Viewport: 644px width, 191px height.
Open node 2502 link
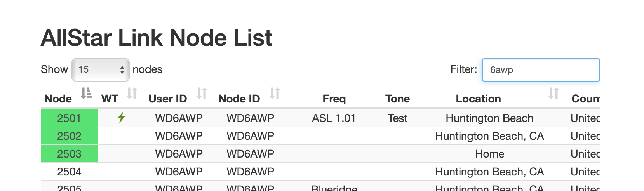tap(69, 136)
